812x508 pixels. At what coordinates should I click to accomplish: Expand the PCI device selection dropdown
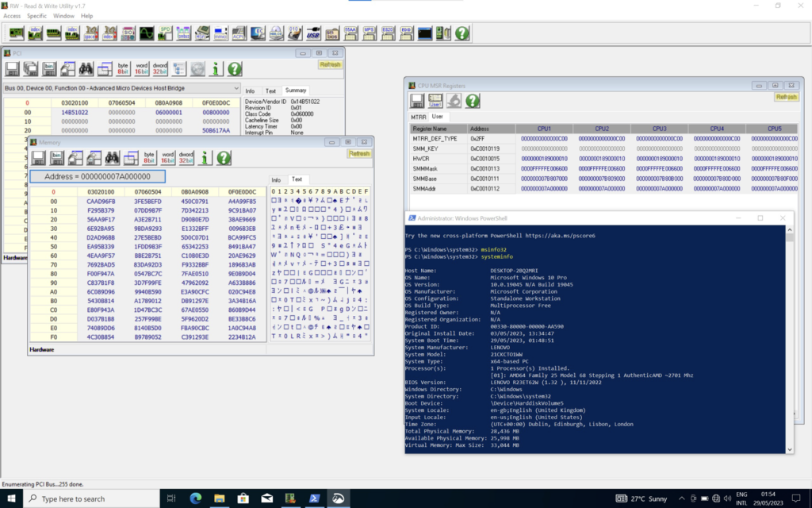tap(236, 89)
